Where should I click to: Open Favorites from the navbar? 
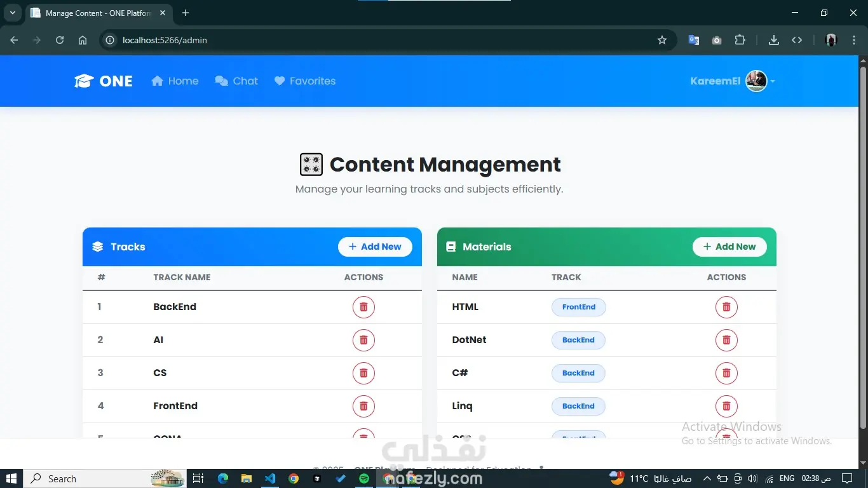(305, 81)
